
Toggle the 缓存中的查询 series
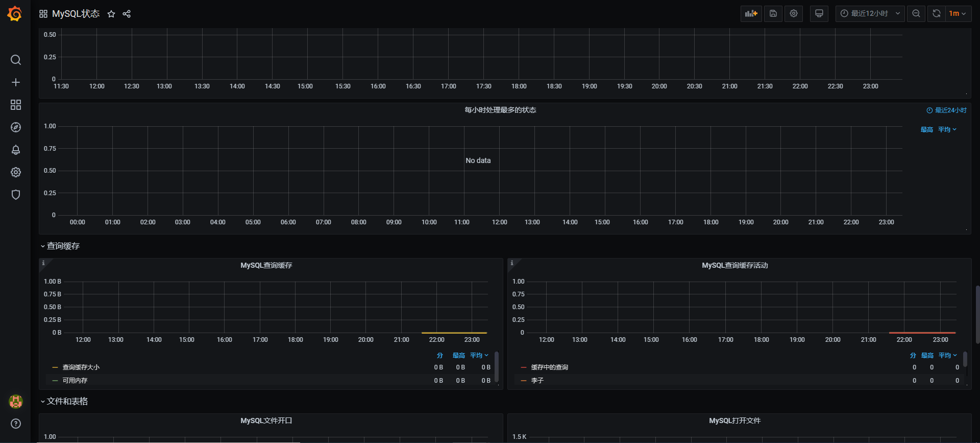(x=549, y=367)
